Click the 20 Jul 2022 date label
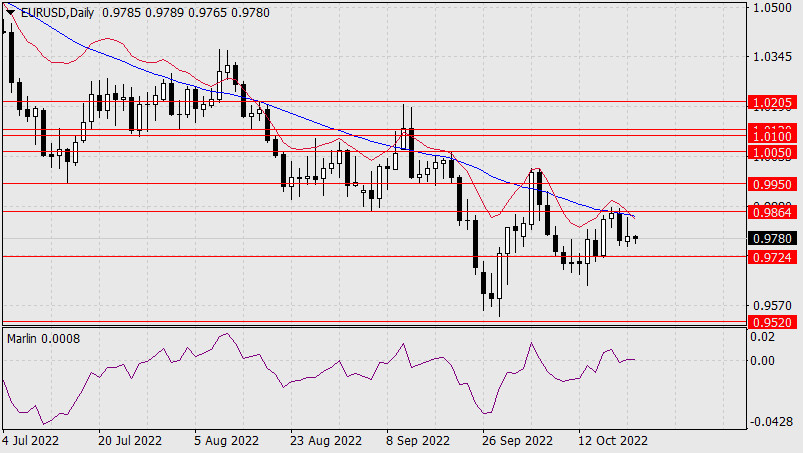803x453 pixels. 130,441
